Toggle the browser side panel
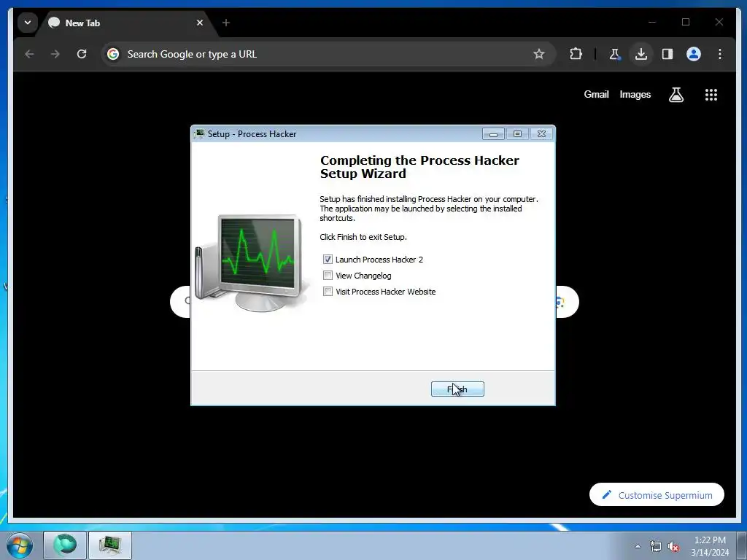Screen dimensions: 747x560 click(667, 54)
